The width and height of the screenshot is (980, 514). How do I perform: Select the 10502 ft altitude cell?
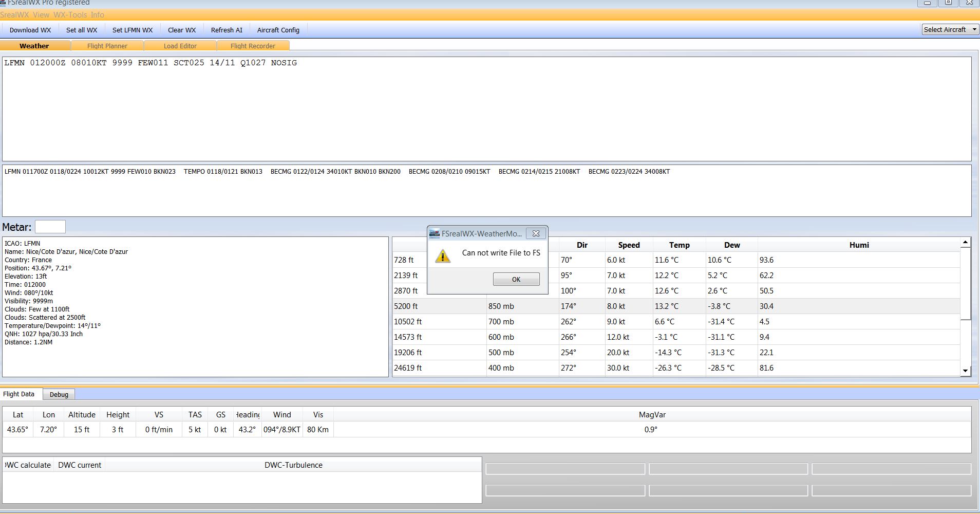[x=439, y=321]
